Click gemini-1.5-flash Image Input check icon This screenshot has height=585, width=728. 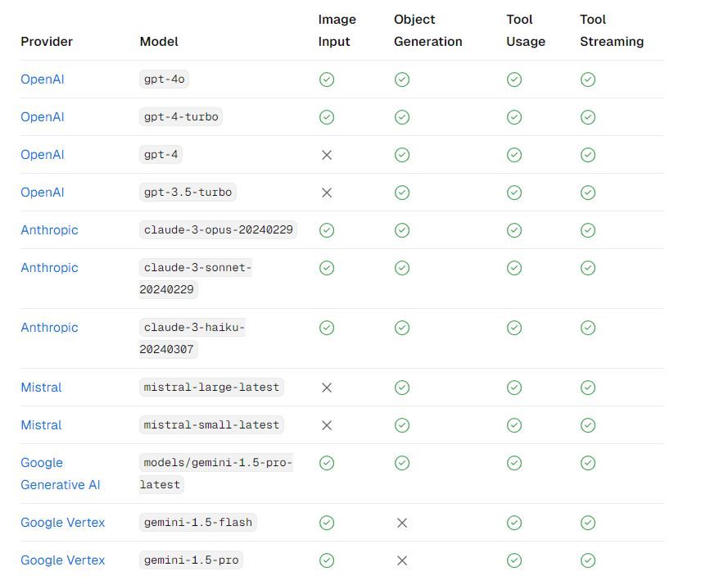coord(327,523)
